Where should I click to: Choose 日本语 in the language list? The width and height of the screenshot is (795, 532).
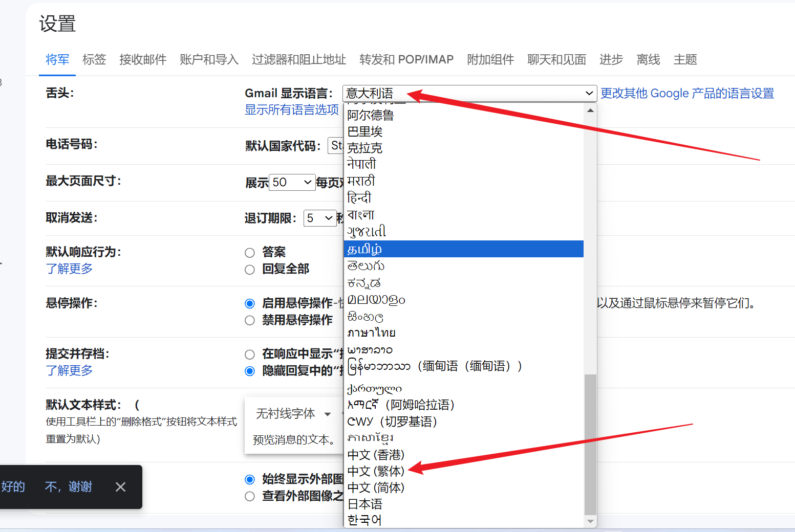click(x=365, y=504)
